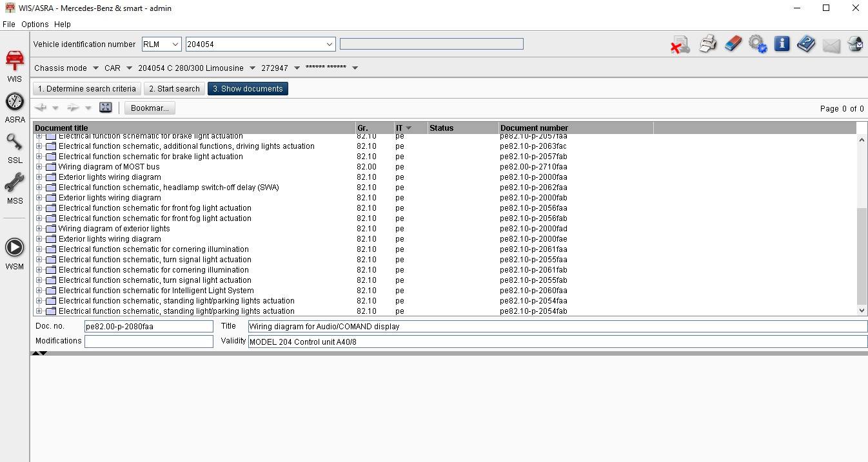Click the empty Modifications field

[x=149, y=342]
